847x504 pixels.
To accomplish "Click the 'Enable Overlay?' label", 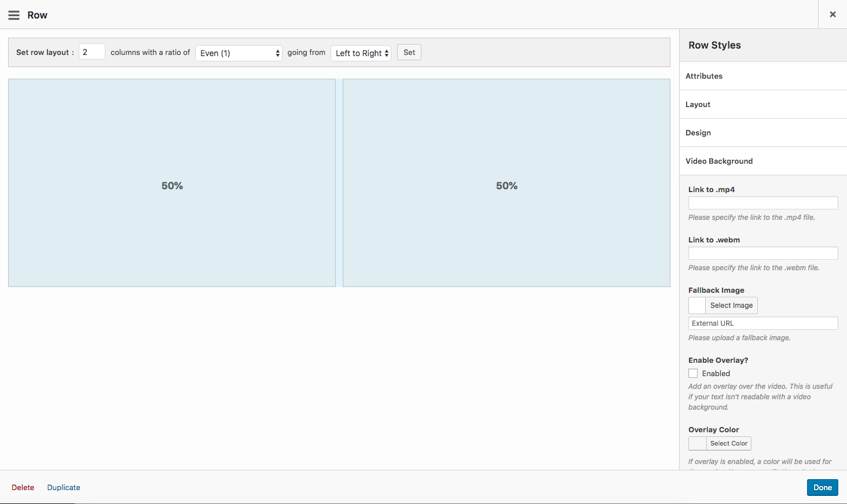I will click(x=718, y=360).
